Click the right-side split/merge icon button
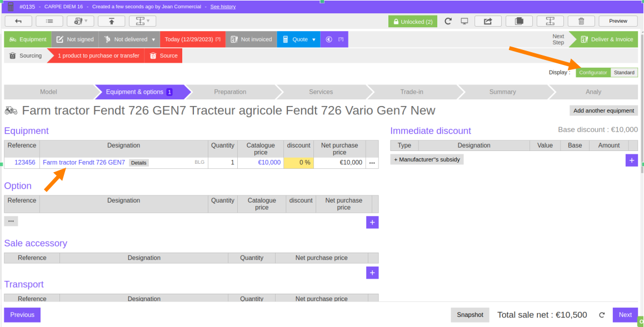644x327 pixels. tap(550, 21)
